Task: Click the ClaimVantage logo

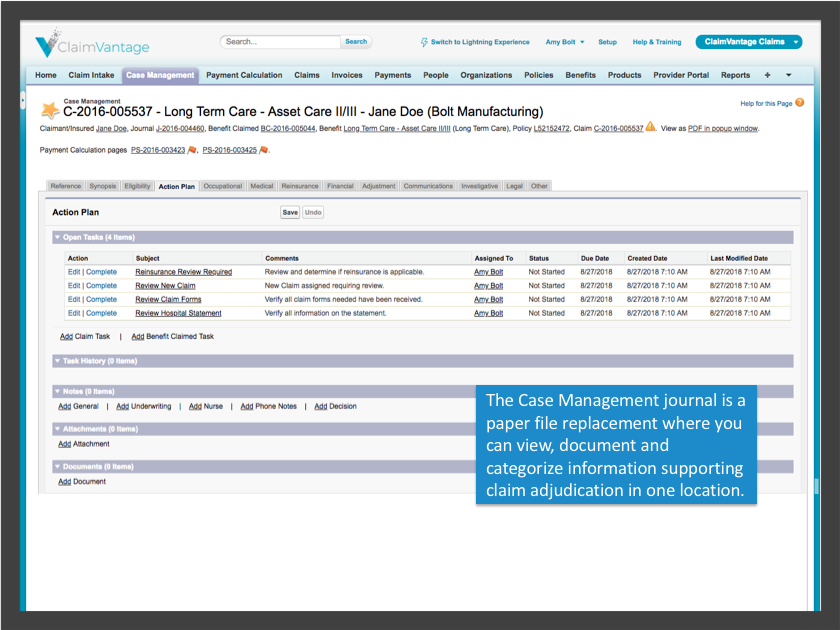Action: pos(90,43)
